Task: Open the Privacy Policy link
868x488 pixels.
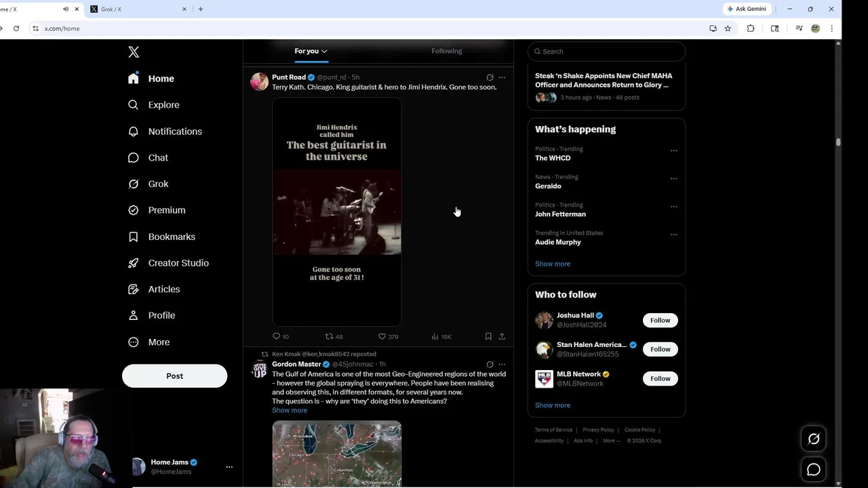Action: [x=598, y=430]
